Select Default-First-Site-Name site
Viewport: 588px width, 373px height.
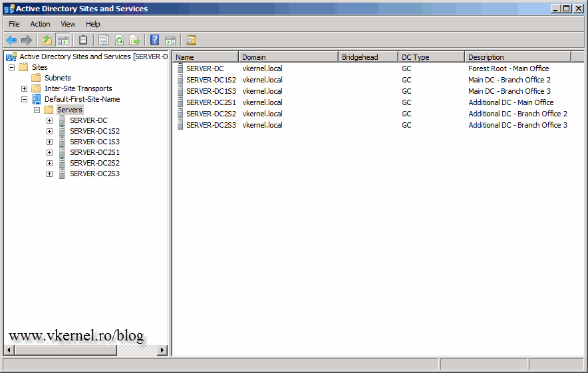82,99
